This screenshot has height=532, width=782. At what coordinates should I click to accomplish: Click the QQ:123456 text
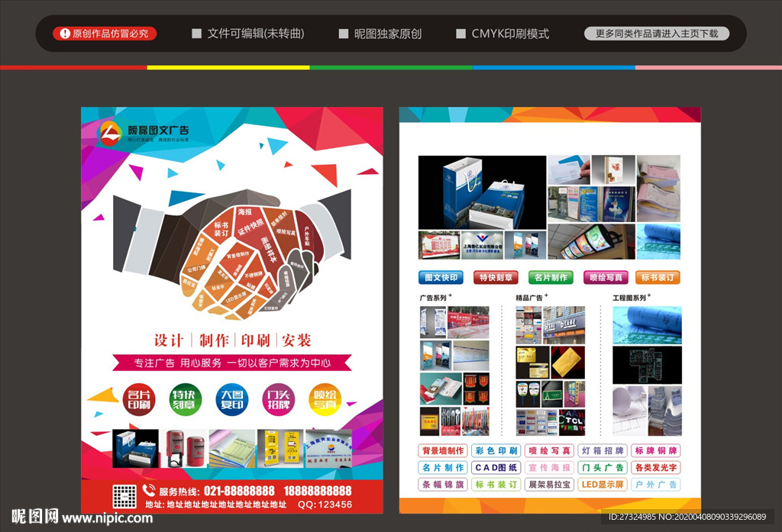tap(325, 505)
